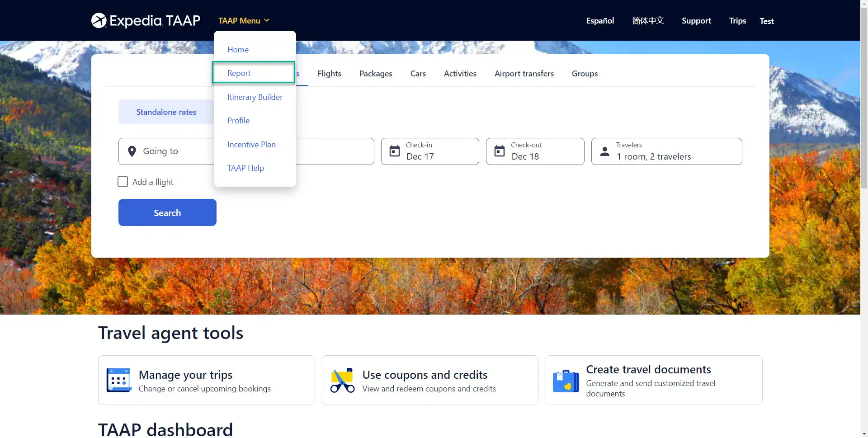
Task: Open the Travelers selector
Action: pyautogui.click(x=666, y=151)
